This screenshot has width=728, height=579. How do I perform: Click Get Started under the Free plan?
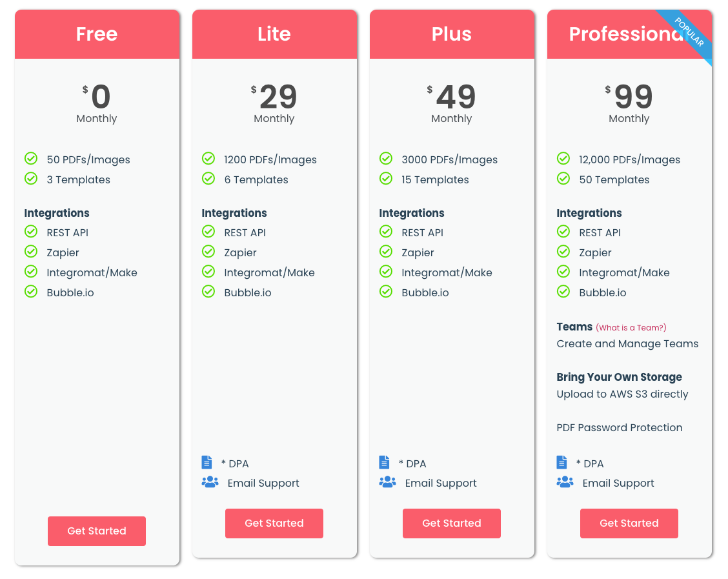[x=96, y=531]
